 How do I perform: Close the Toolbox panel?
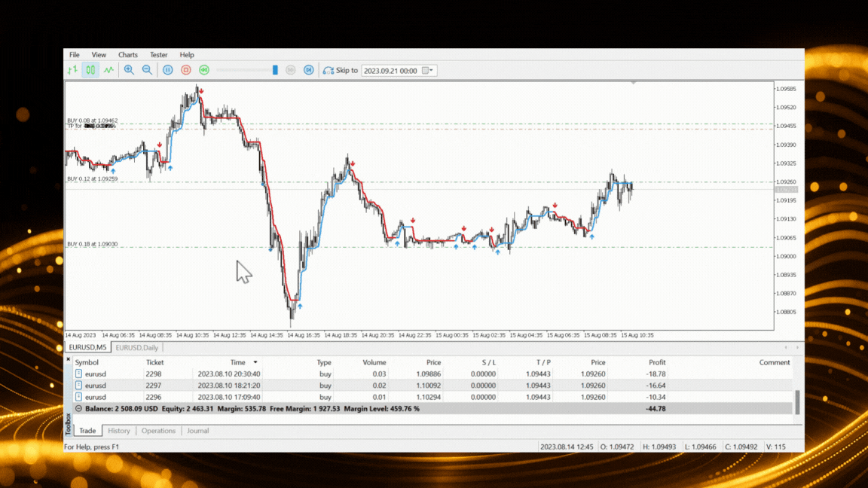[69, 360]
